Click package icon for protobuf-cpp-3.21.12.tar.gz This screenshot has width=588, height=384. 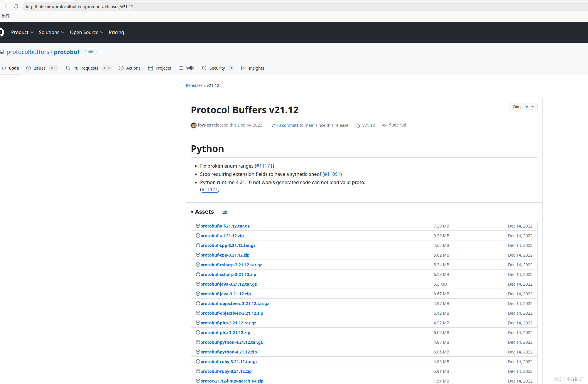[198, 245]
